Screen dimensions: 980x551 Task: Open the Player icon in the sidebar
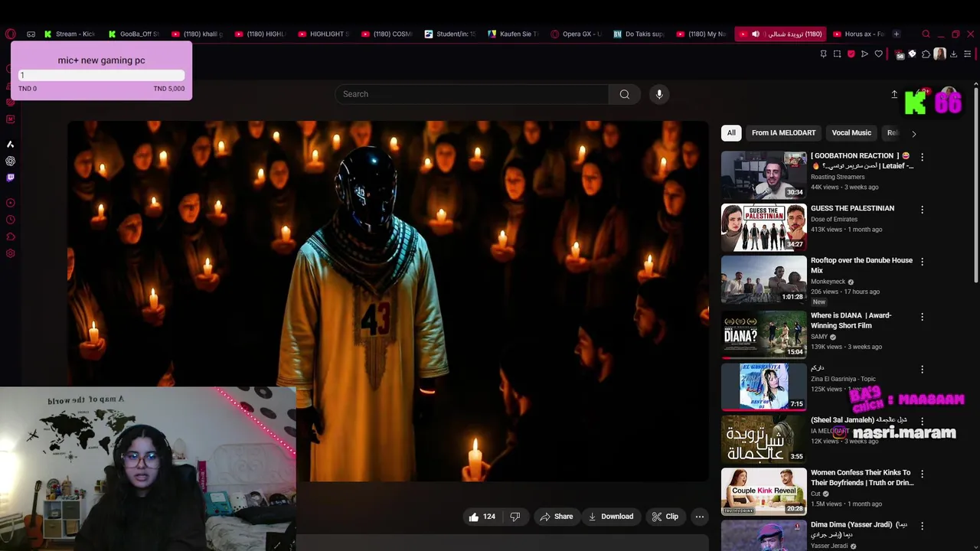click(x=10, y=203)
